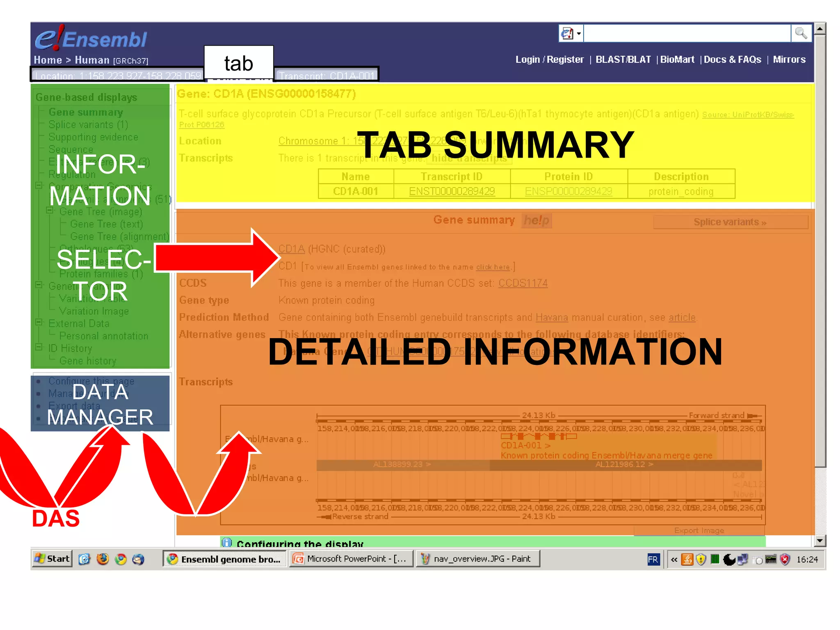This screenshot has height=630, width=840.
Task: Open Gene Tree (alignment) view
Action: click(x=119, y=236)
